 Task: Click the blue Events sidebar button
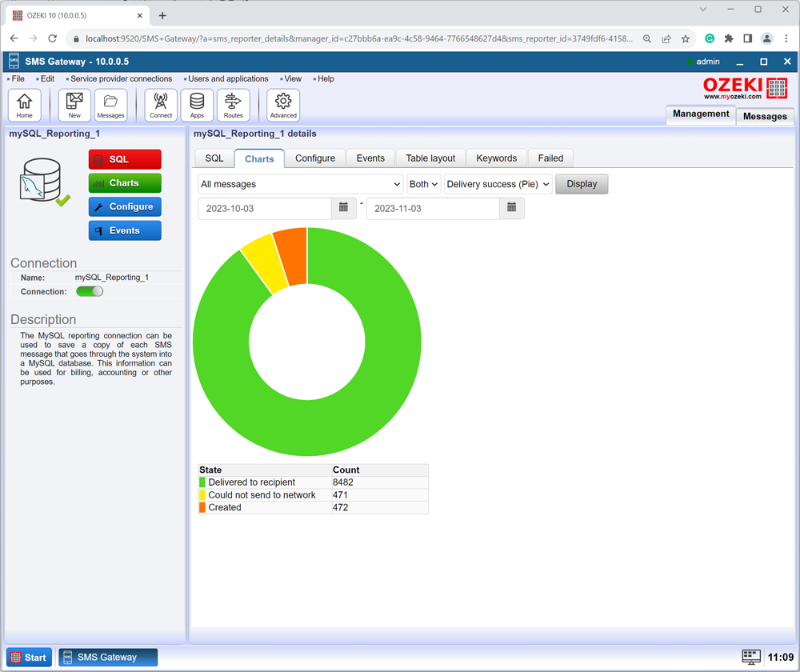coord(125,230)
